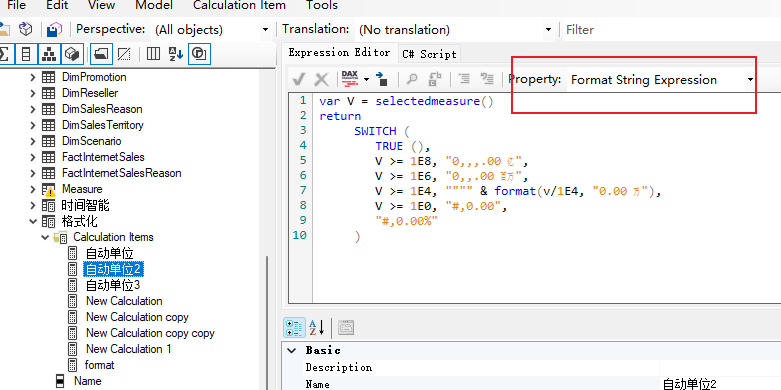Click the accept expression checkmark icon

coord(299,79)
